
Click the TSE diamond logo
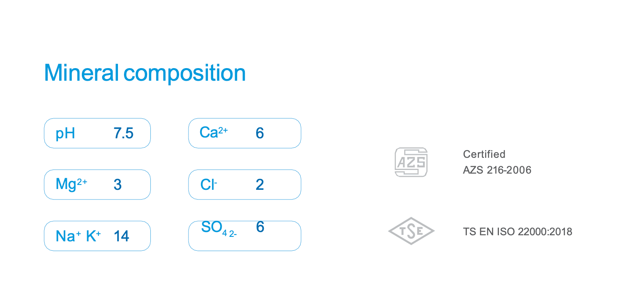(411, 231)
